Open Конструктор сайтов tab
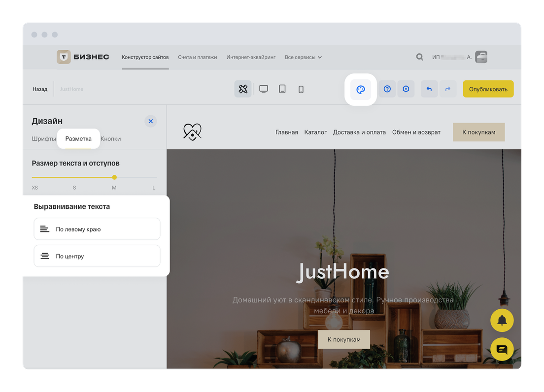This screenshot has width=544, height=392. [x=145, y=57]
